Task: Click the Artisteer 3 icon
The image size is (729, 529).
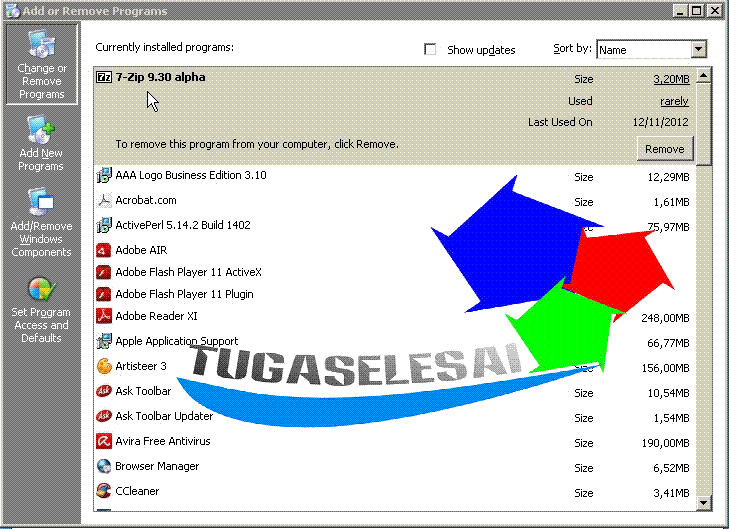Action: pos(104,366)
